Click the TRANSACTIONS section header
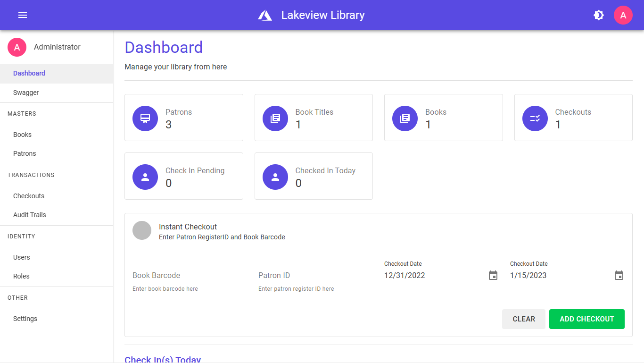Image resolution: width=644 pixels, height=363 pixels. click(x=31, y=175)
